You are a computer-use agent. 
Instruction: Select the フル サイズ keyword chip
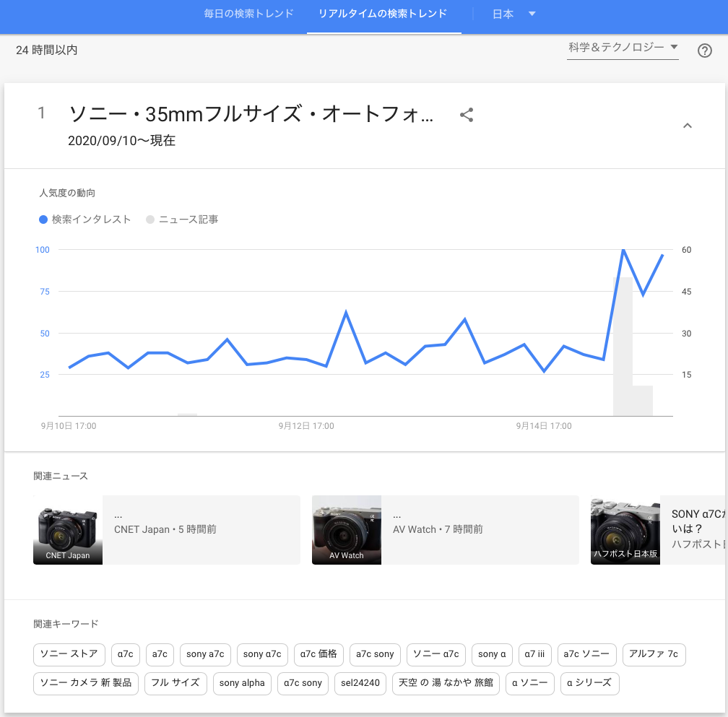(x=175, y=683)
